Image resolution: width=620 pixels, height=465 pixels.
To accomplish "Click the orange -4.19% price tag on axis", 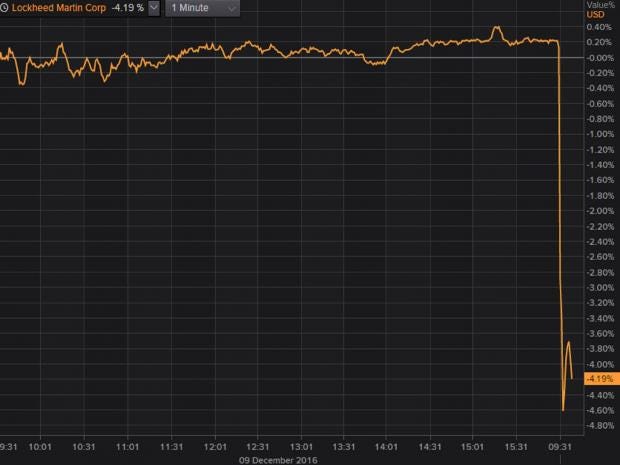I will point(598,379).
